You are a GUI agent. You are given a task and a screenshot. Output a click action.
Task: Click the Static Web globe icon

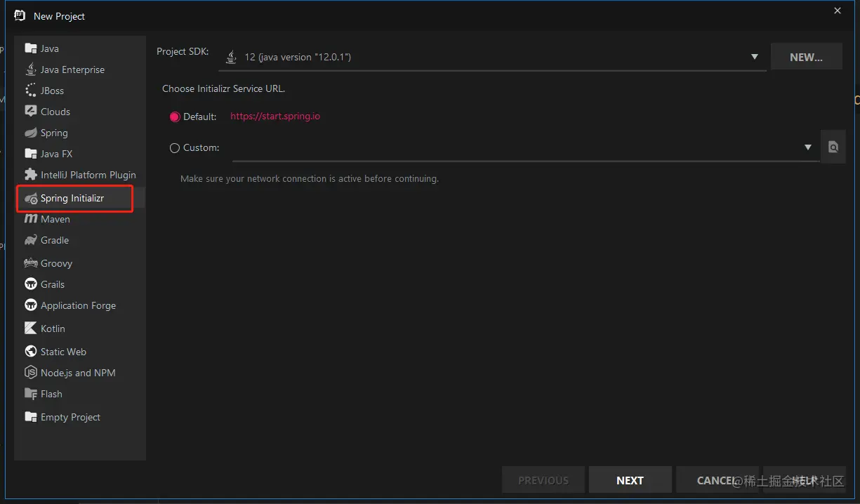[x=30, y=352]
